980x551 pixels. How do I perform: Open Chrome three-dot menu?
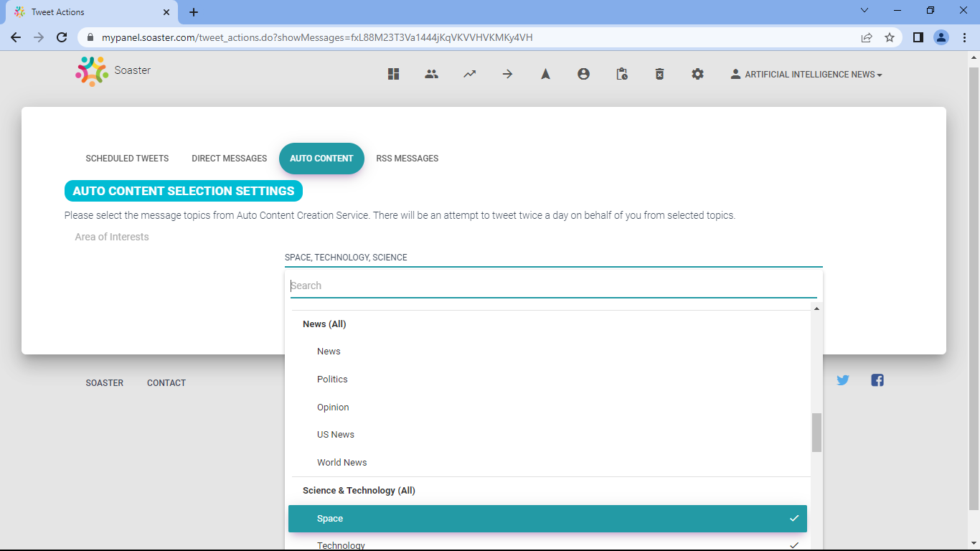pyautogui.click(x=964, y=37)
